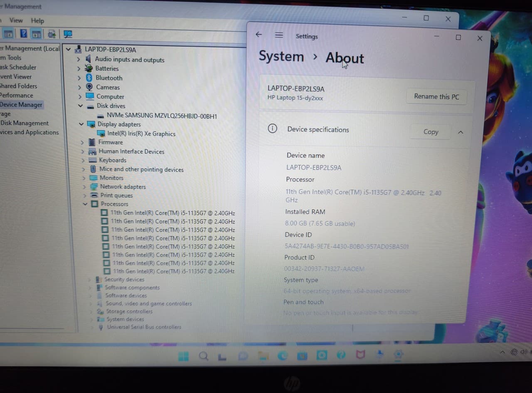Click the Device ID value 5A4274AB-9E7E-4430-B0B0-957AD05BA501

pyautogui.click(x=347, y=246)
